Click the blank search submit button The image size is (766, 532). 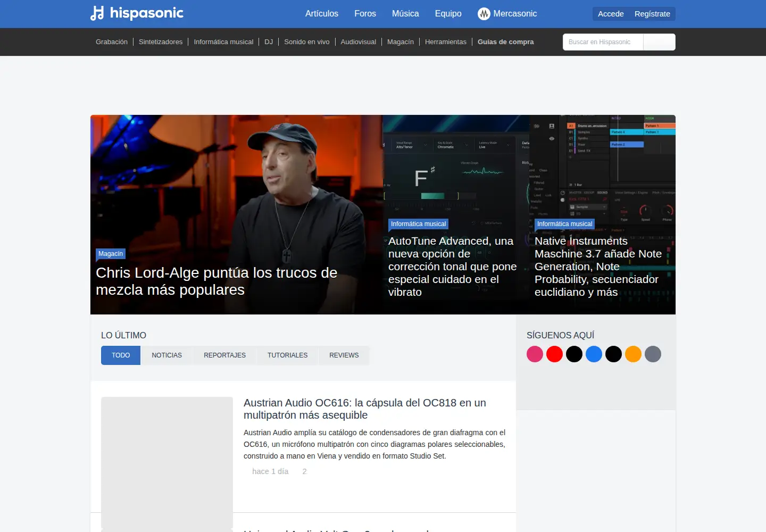point(659,42)
